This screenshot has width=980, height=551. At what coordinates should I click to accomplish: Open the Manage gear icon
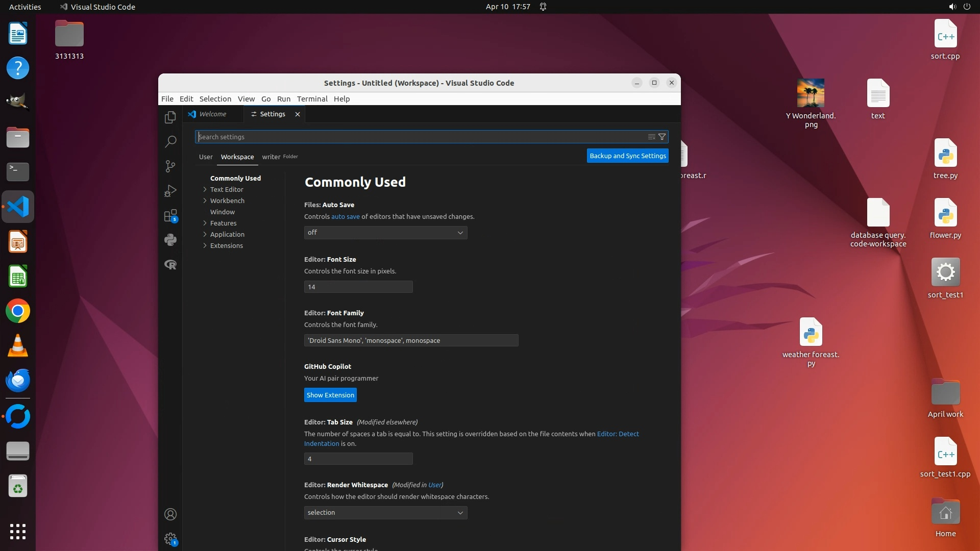(x=170, y=539)
